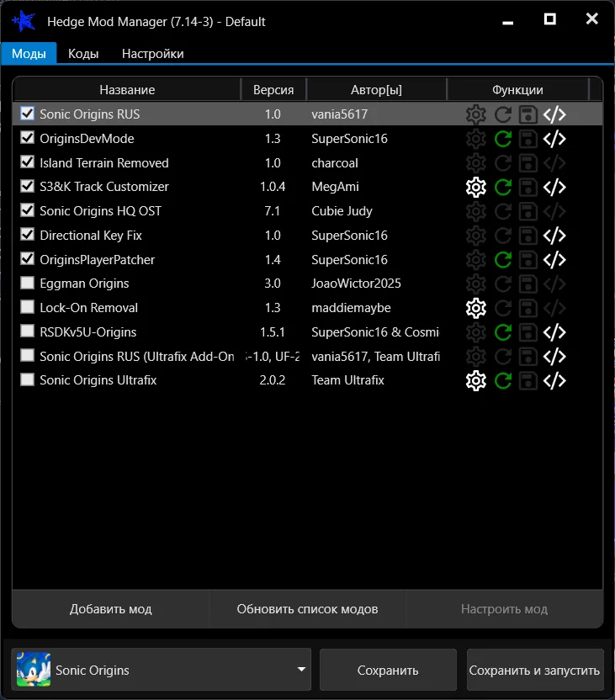Image resolution: width=615 pixels, height=700 pixels.
Task: Check updates for Sonic Origins Ultrafix
Action: point(503,381)
